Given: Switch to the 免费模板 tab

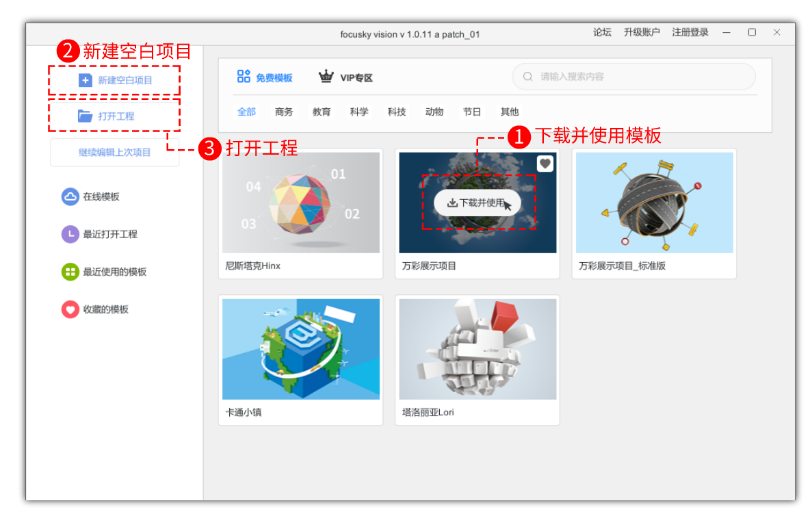Looking at the screenshot, I should [x=265, y=77].
